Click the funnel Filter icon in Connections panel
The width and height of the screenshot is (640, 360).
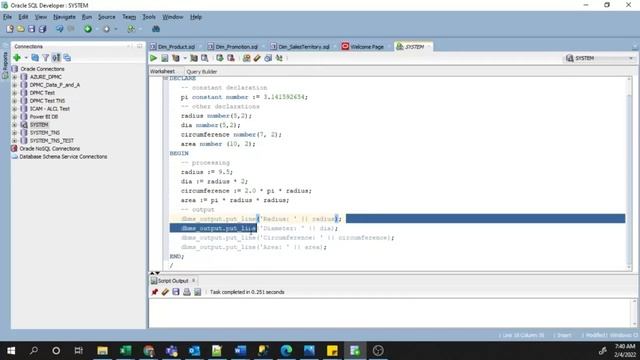pyautogui.click(x=46, y=58)
